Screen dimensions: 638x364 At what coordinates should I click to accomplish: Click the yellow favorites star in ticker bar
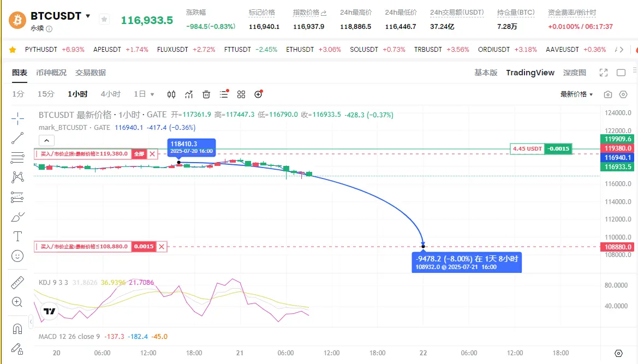pos(13,50)
